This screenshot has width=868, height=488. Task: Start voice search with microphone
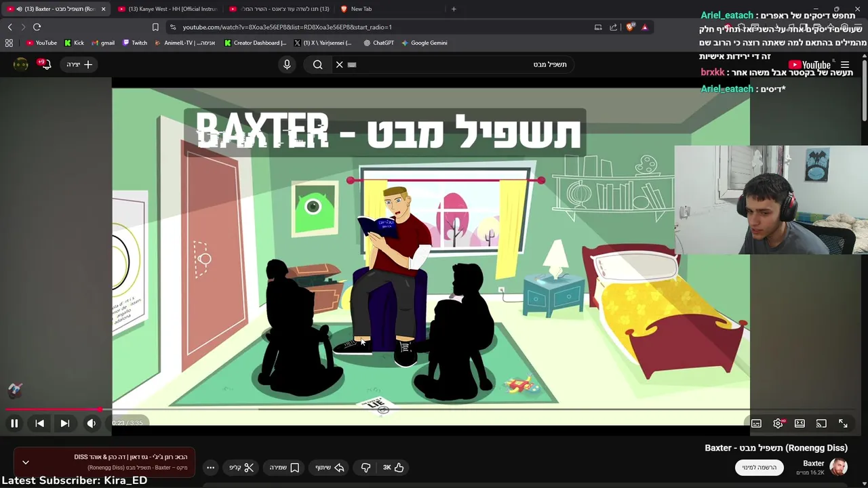pos(287,64)
